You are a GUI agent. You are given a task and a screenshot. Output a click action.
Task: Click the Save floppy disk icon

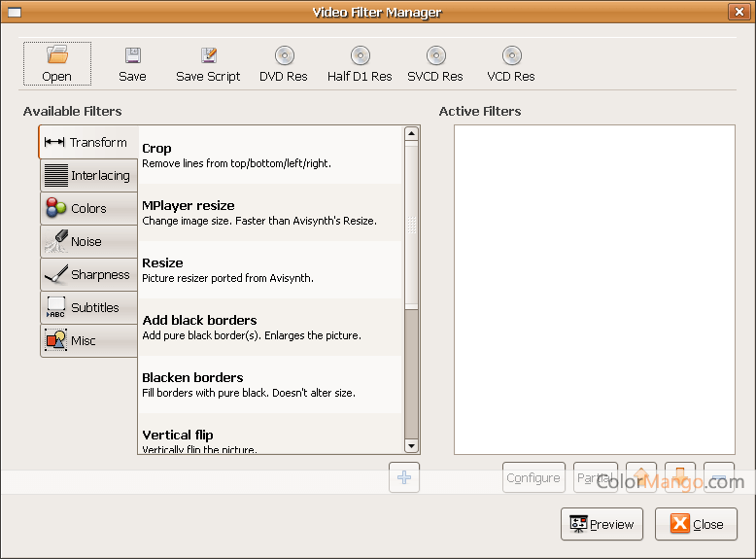[132, 55]
